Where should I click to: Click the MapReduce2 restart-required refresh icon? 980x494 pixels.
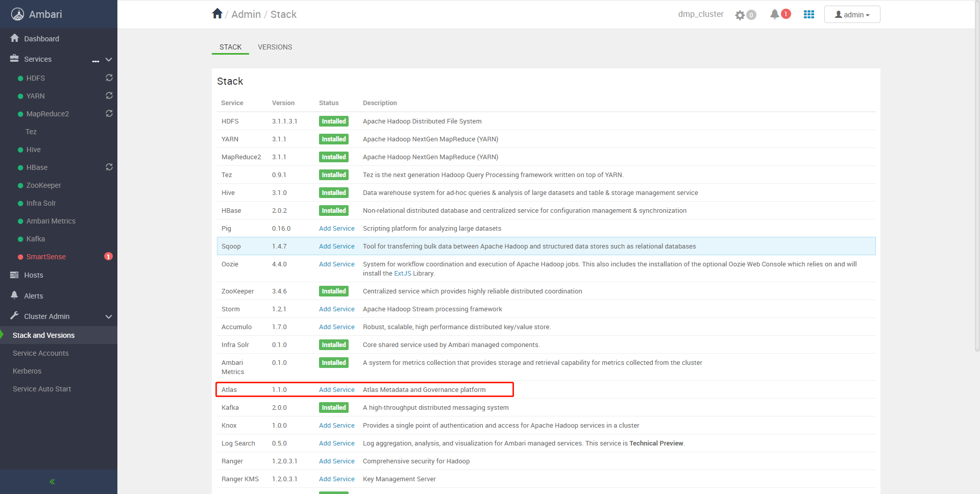point(109,113)
